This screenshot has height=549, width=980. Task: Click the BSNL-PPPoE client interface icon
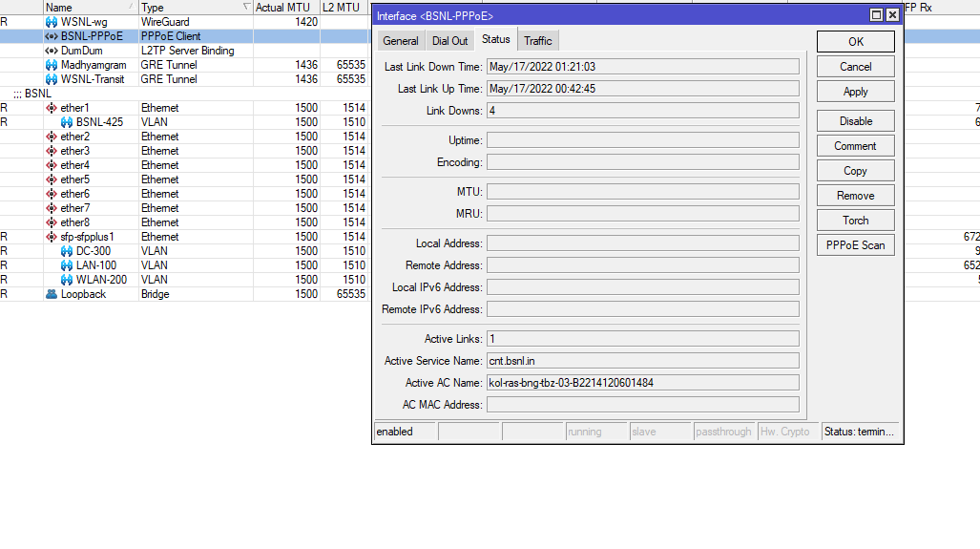(52, 36)
